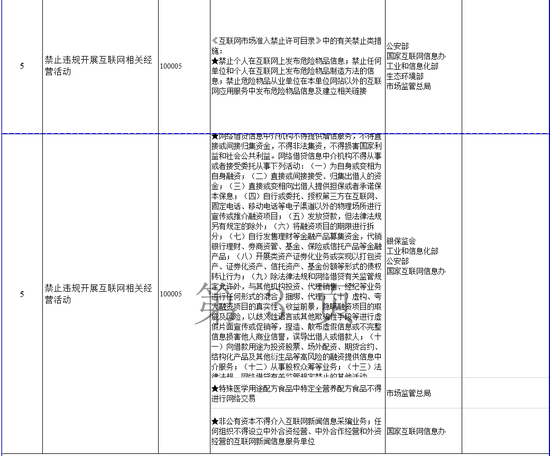Select 禁止违规开展互联网相关经营活动 in the 网络借贷 row
The image size is (550, 456).
coord(99,294)
